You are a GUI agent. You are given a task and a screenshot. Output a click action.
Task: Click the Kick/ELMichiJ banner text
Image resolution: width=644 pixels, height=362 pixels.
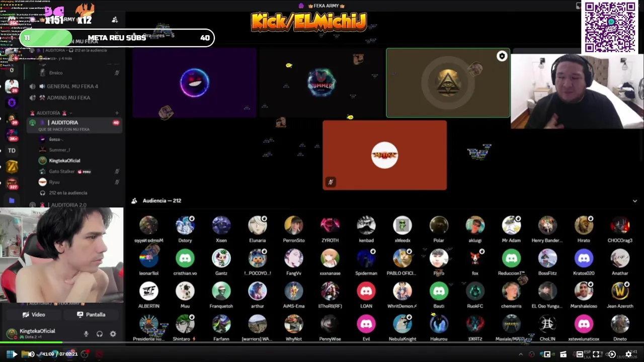[x=309, y=22]
